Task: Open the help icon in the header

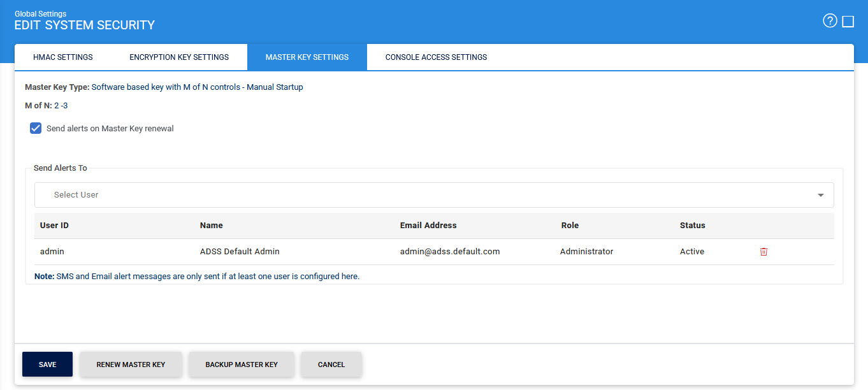Action: click(829, 22)
